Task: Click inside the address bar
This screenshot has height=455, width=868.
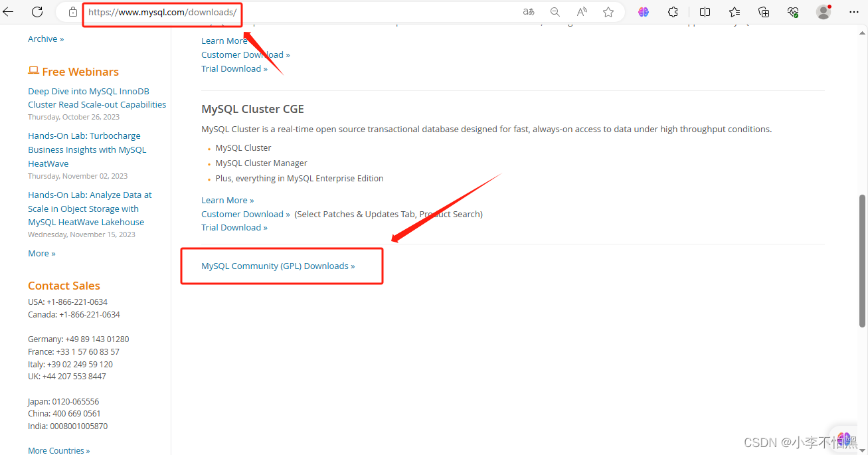Action: 162,11
